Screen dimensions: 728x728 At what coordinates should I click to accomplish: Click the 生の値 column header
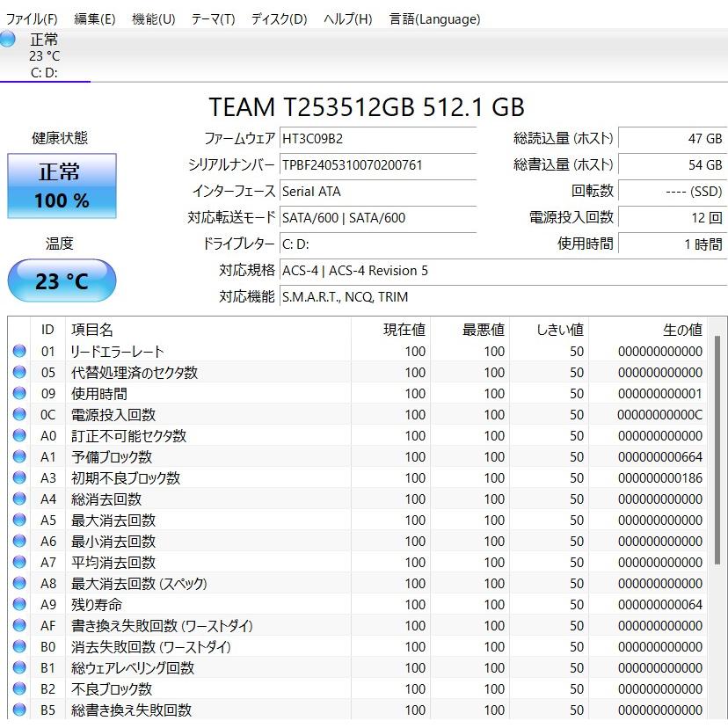click(681, 330)
